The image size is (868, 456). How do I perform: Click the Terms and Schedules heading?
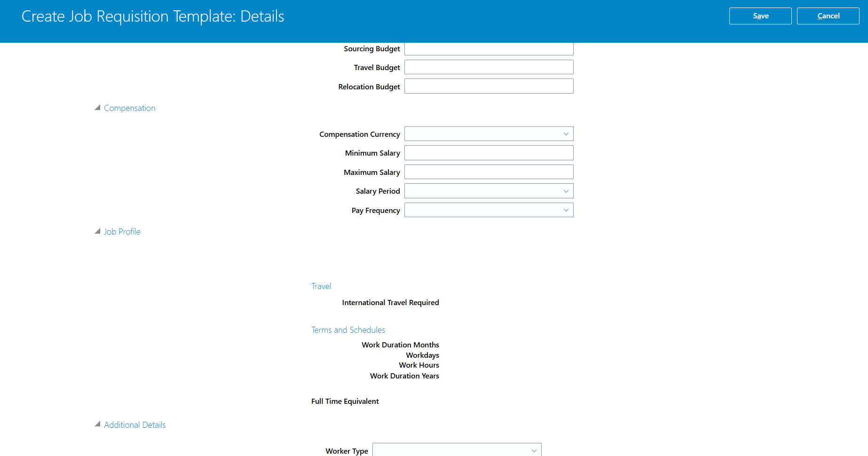click(x=348, y=330)
